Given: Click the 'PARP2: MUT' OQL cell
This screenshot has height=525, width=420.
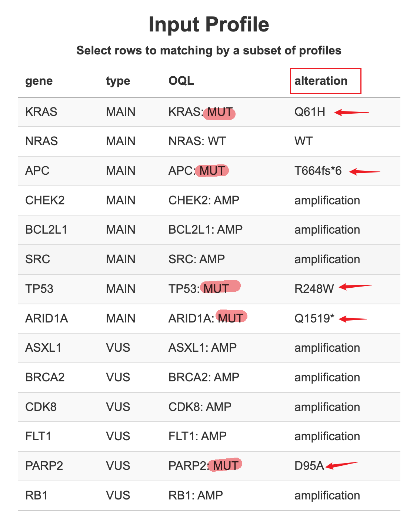Looking at the screenshot, I should pos(203,466).
